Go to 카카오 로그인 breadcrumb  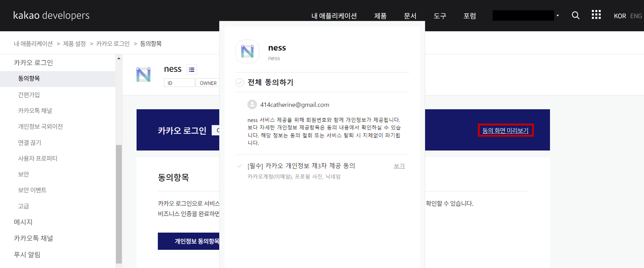113,44
